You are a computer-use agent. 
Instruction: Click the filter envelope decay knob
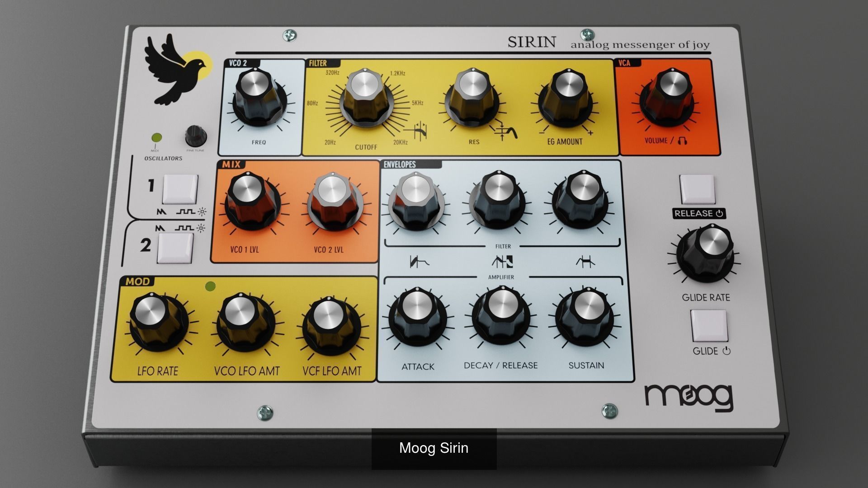click(x=497, y=200)
